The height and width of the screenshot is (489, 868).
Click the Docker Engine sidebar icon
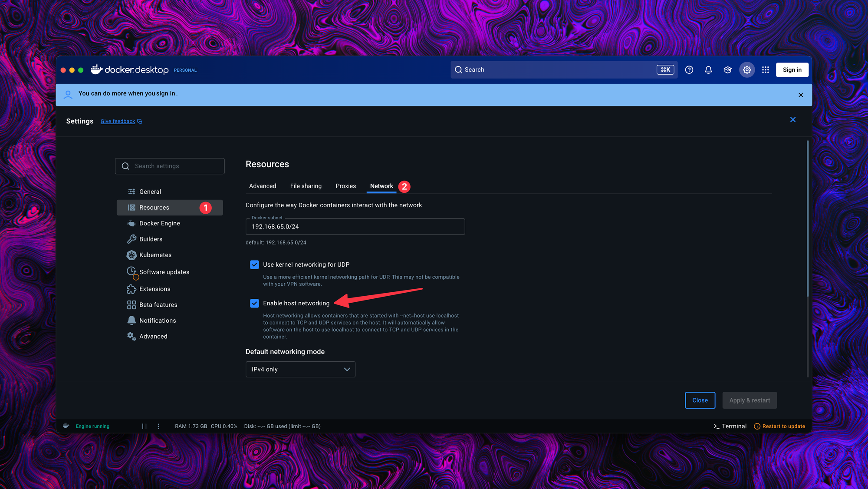click(132, 223)
